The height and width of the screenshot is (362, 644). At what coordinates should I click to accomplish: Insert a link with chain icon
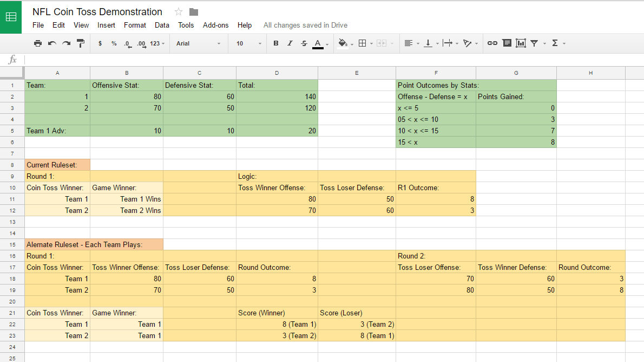[x=492, y=43]
